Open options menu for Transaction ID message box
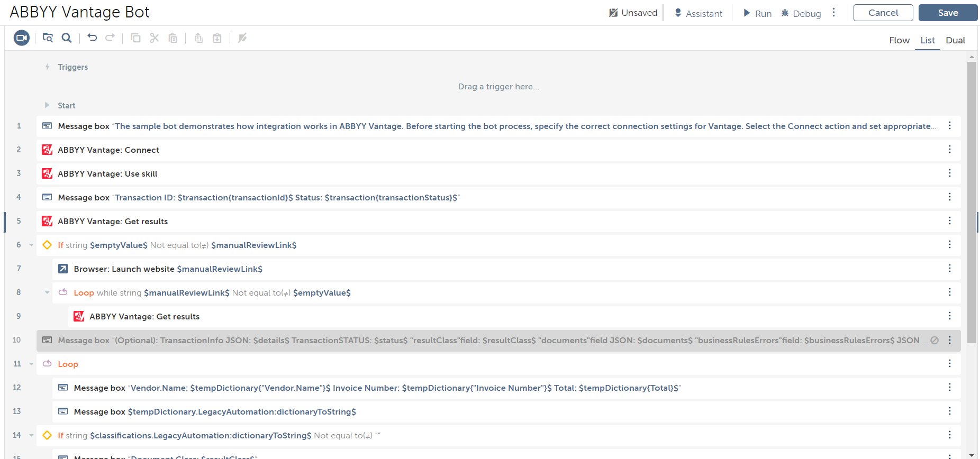Image resolution: width=980 pixels, height=459 pixels. (950, 197)
